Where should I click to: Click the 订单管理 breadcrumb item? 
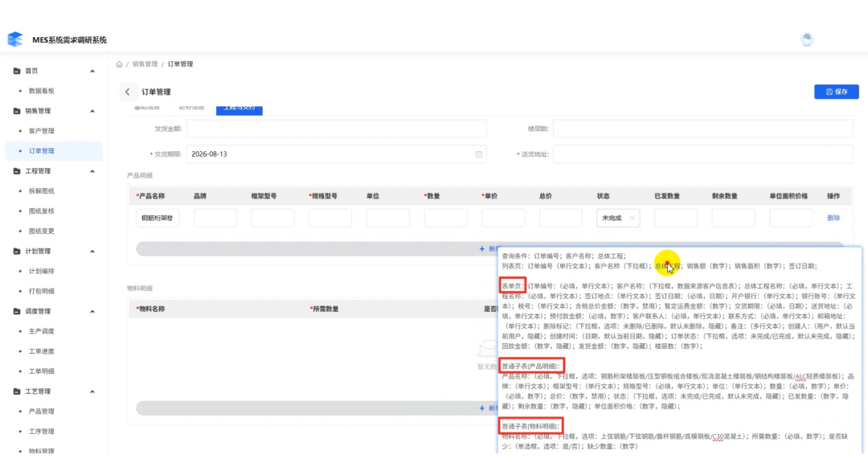(181, 64)
